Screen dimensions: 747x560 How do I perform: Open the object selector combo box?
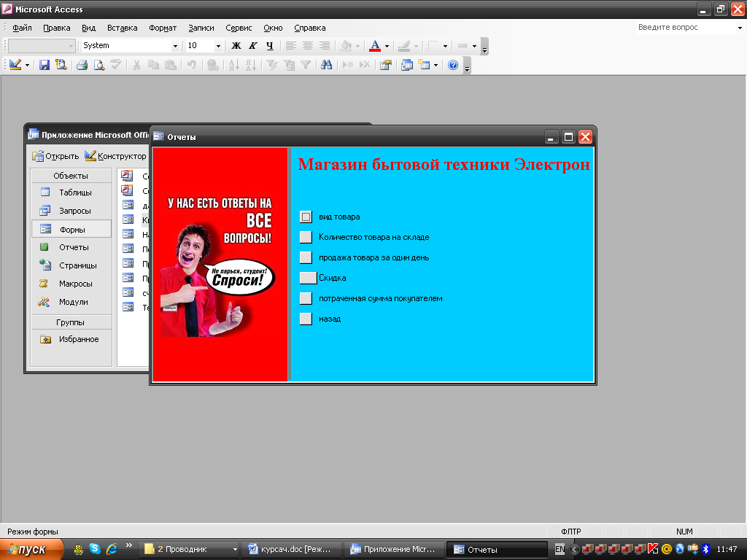tap(42, 46)
